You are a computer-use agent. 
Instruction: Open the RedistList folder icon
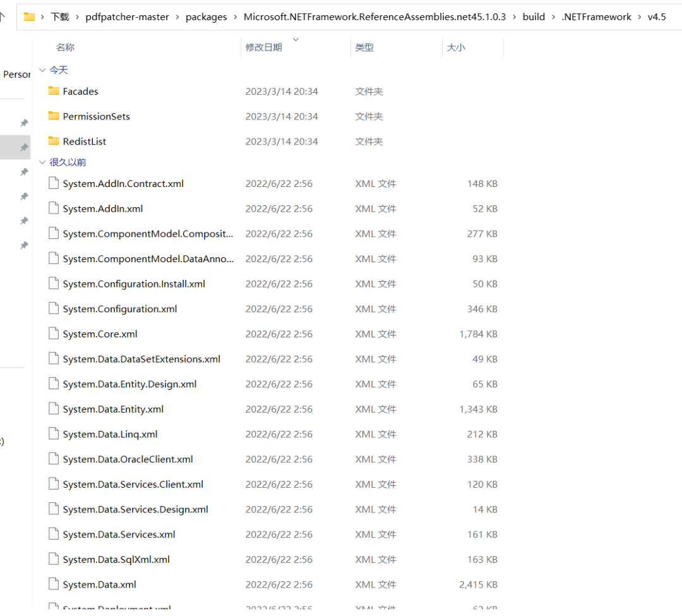coord(54,141)
